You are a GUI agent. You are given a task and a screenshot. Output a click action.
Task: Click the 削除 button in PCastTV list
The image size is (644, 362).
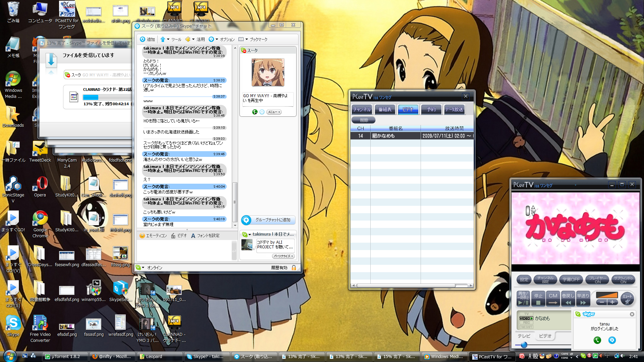(364, 120)
